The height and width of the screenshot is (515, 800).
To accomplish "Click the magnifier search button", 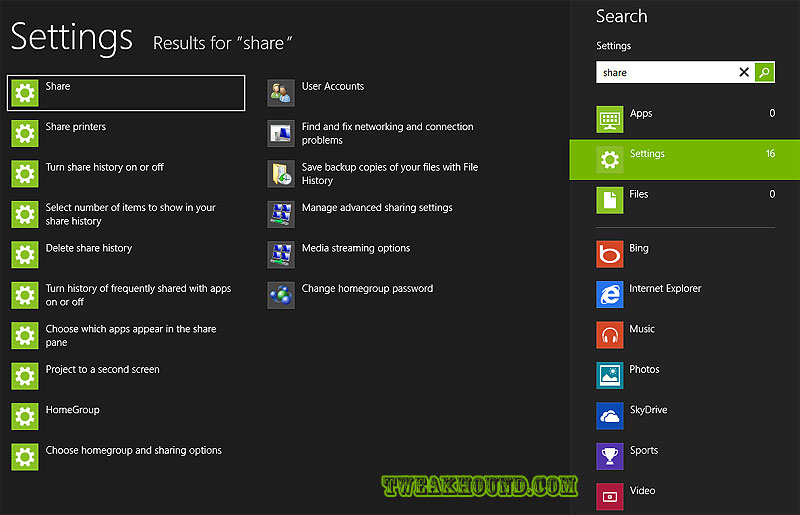I will 764,72.
